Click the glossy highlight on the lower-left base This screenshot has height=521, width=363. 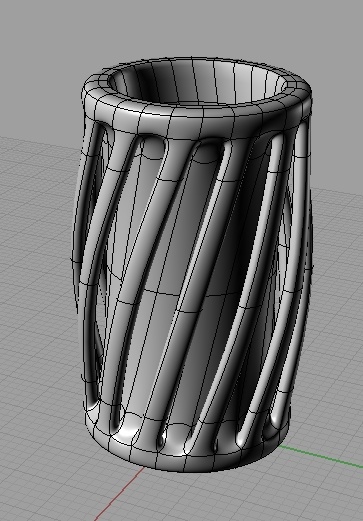click(x=128, y=433)
